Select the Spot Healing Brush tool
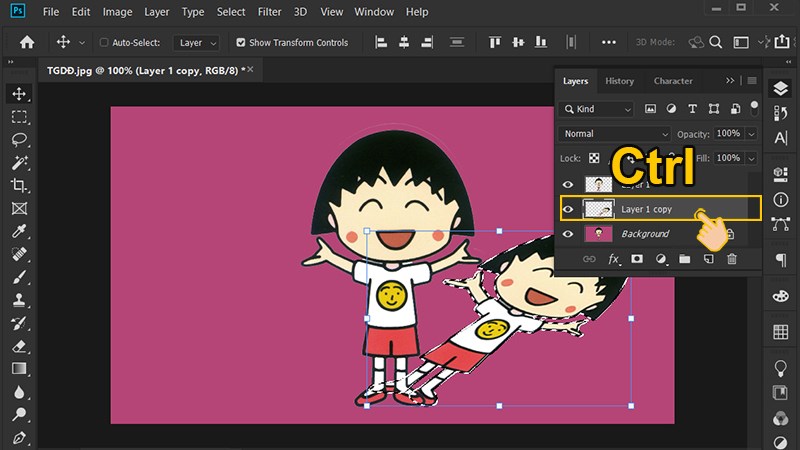This screenshot has height=450, width=800. point(19,254)
